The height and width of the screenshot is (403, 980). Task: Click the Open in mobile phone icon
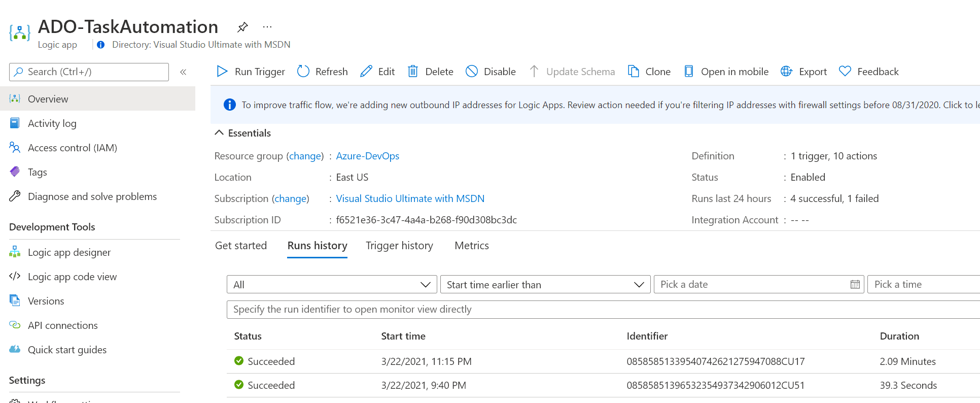pyautogui.click(x=688, y=72)
